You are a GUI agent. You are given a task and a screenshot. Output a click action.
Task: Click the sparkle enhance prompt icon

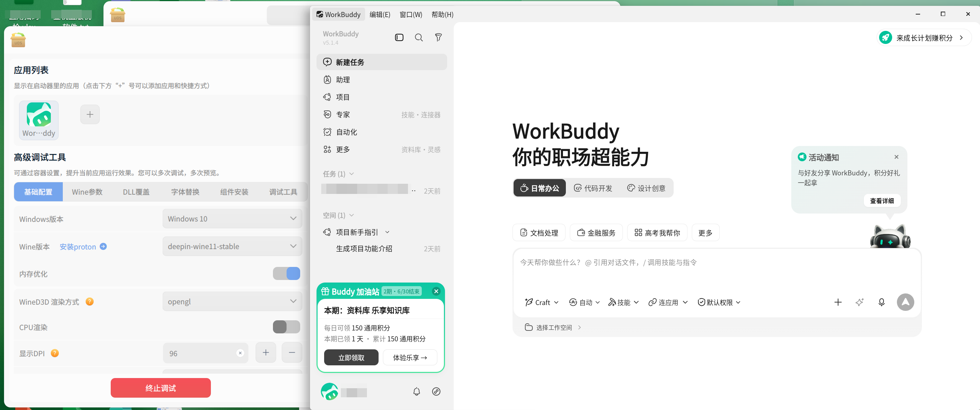point(859,302)
